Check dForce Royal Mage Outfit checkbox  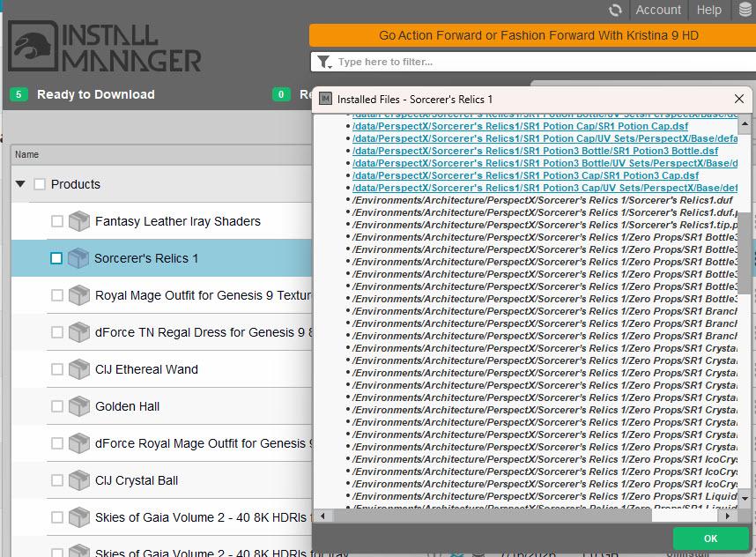[57, 443]
